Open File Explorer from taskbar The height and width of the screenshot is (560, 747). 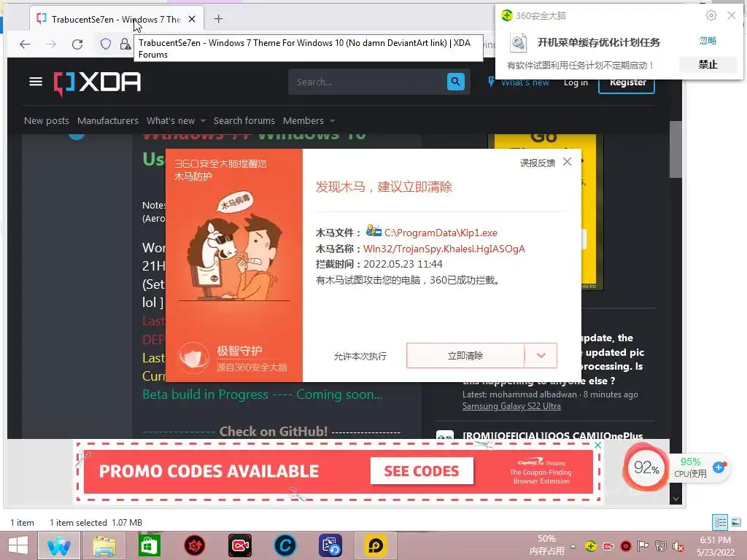pos(104,545)
